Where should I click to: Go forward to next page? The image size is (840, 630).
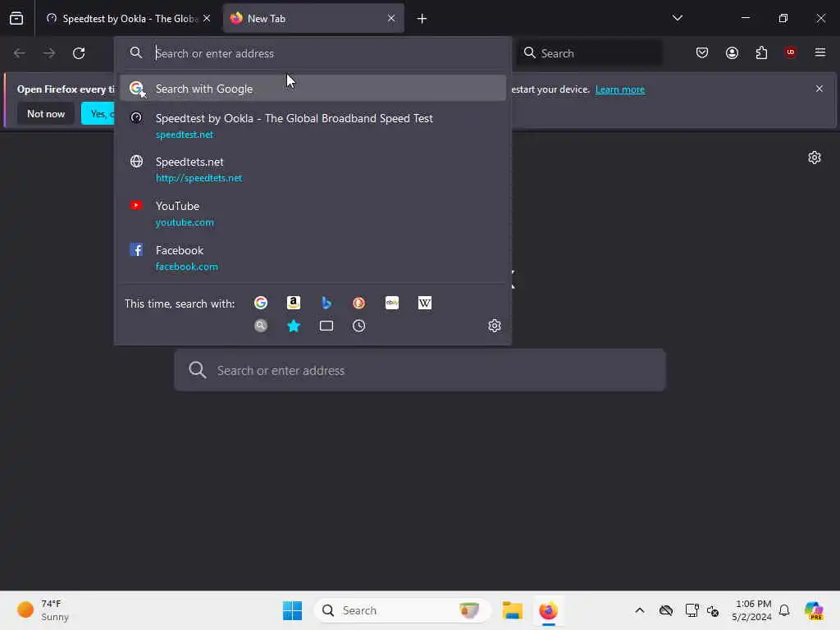pos(48,53)
